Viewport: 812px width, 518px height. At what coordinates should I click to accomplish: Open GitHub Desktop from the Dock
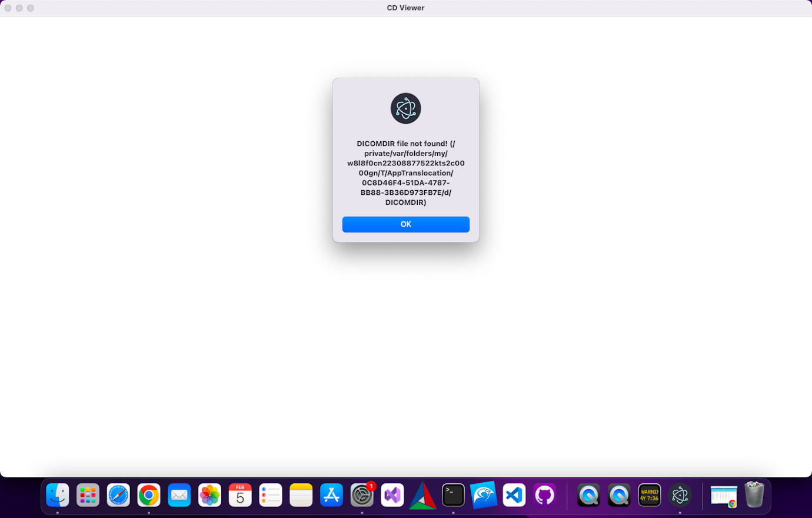544,495
